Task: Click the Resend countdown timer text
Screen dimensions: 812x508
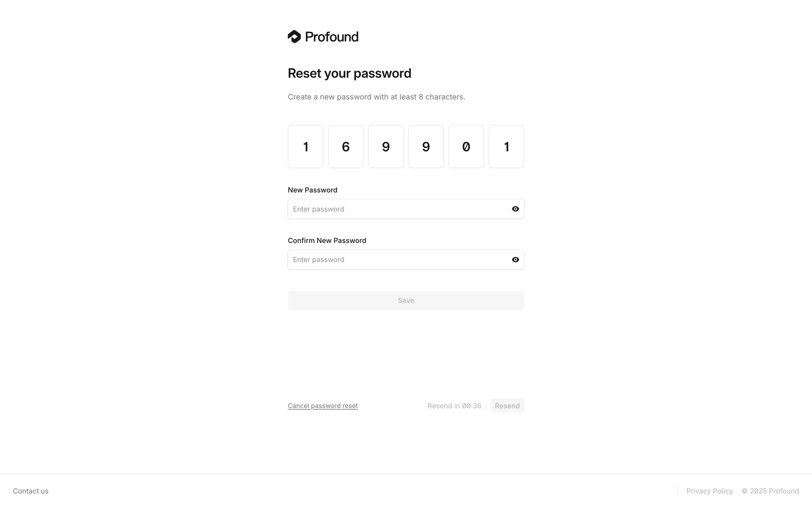Action: tap(454, 406)
